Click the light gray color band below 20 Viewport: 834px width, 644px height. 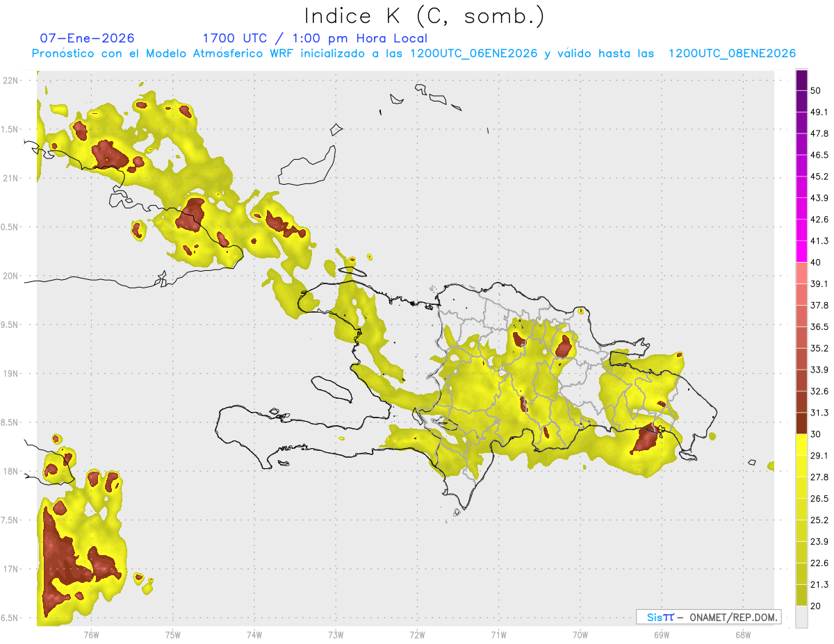[801, 617]
